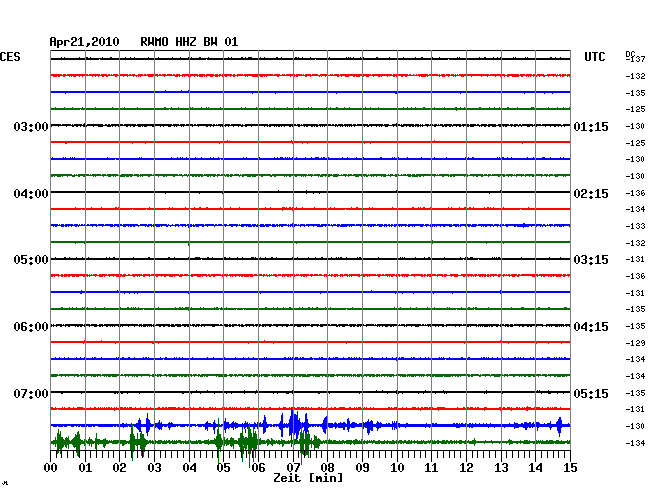Viewport: 650px width, 494px height.
Task: Select x-axis minute label 14
Action: coord(535,467)
